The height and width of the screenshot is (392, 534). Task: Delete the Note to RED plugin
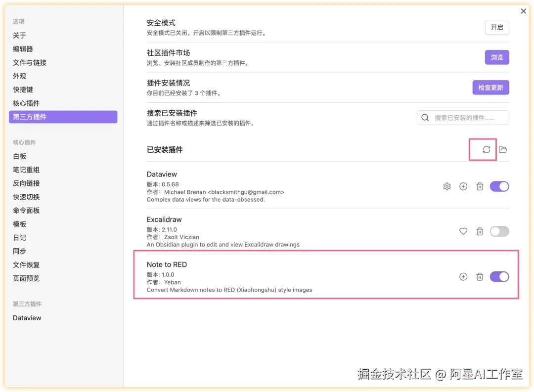coord(480,276)
